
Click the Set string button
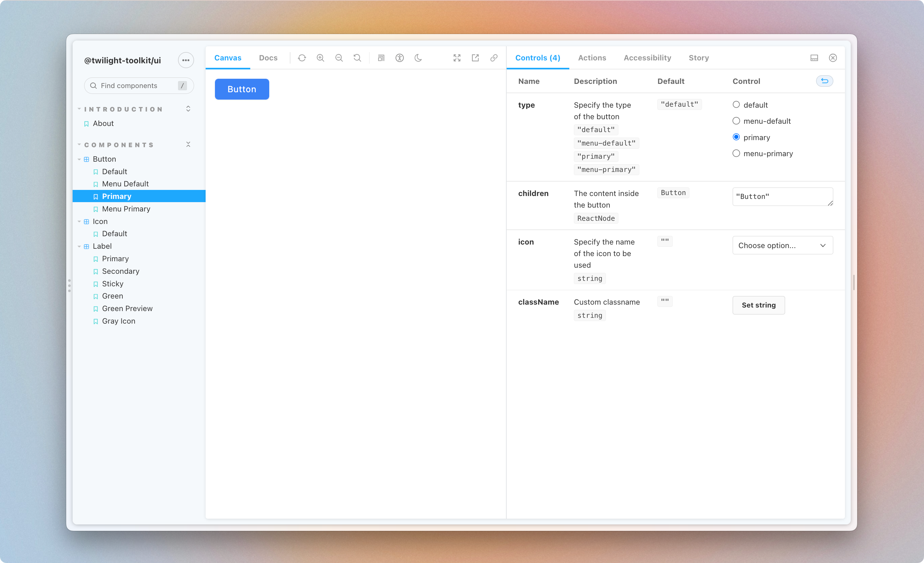pyautogui.click(x=759, y=305)
